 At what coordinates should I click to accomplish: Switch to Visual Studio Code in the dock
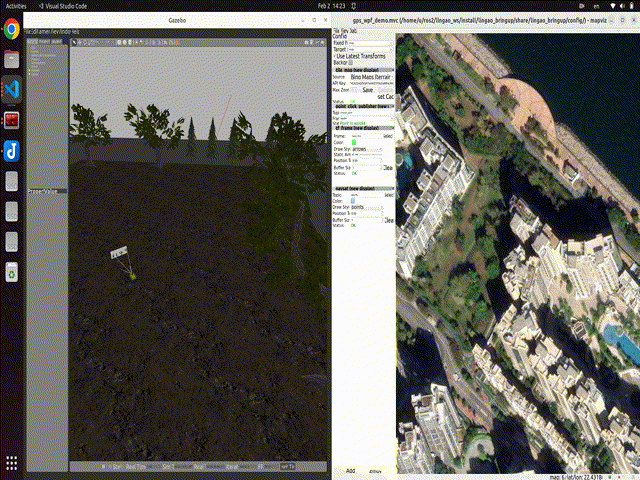(x=11, y=89)
